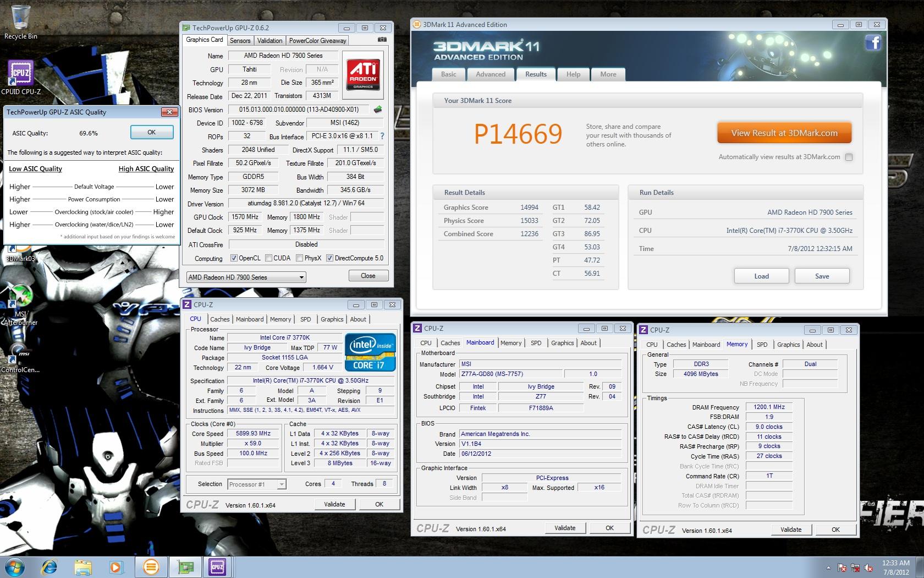
Task: Open SPD tab in the CPU tab CPU-Z window
Action: point(305,319)
